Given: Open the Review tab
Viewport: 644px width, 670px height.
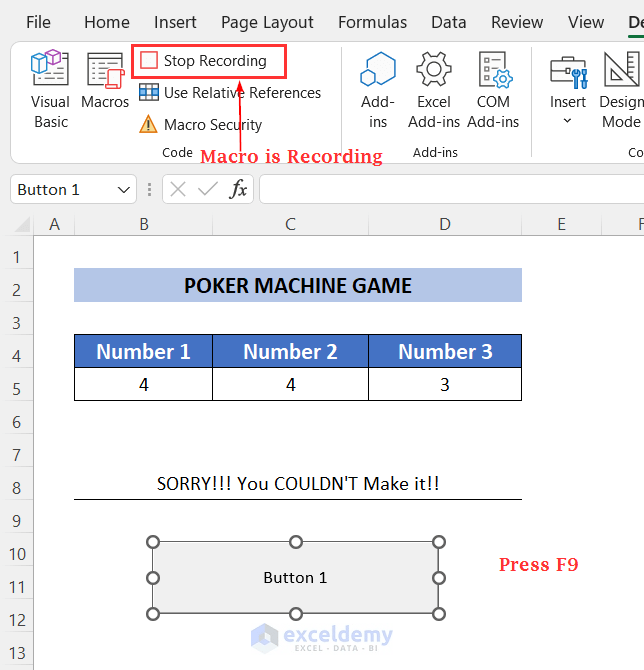Looking at the screenshot, I should (517, 22).
